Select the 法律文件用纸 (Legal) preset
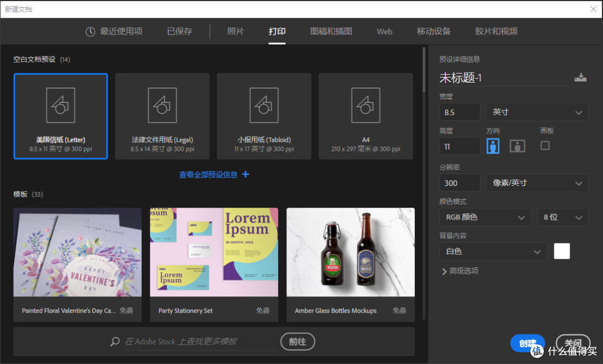The image size is (603, 364). tap(162, 116)
